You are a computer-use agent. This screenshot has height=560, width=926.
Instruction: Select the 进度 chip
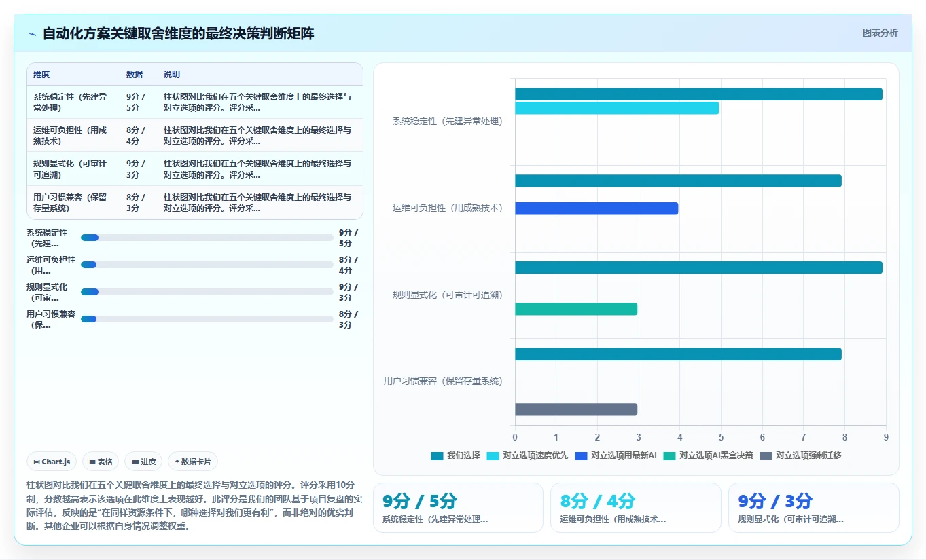[144, 462]
